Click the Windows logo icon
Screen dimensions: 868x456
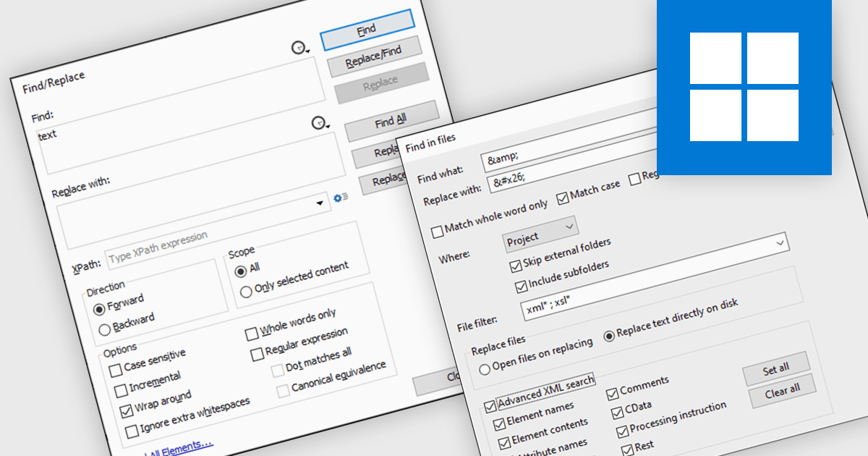pyautogui.click(x=744, y=87)
